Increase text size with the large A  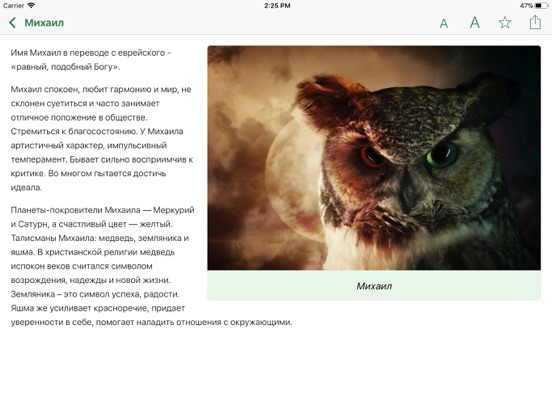click(475, 23)
